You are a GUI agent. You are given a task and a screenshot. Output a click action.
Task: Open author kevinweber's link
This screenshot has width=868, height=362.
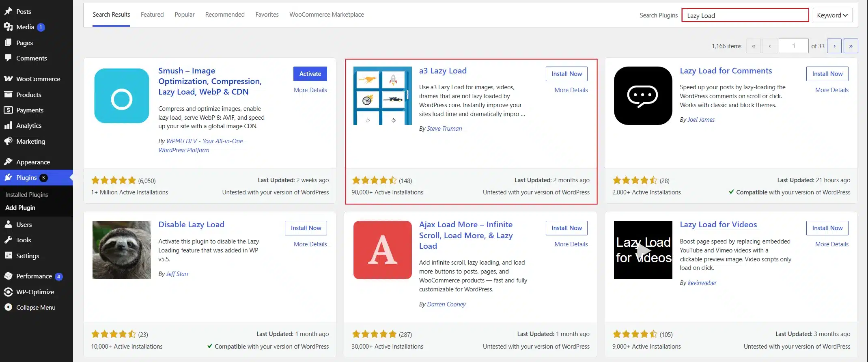coord(702,283)
